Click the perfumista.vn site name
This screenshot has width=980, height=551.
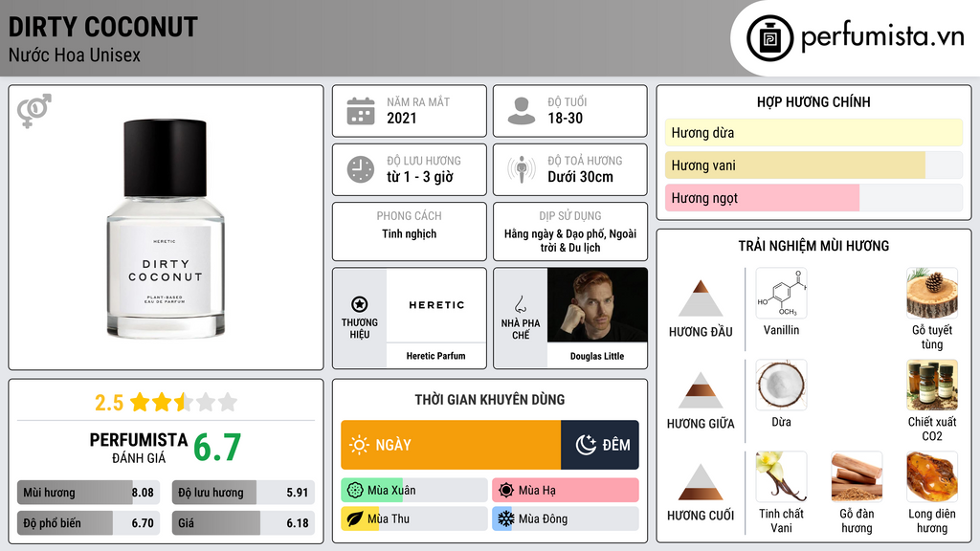pos(882,37)
